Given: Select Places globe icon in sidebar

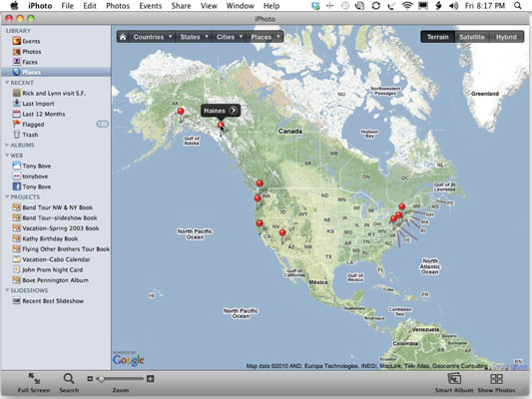Looking at the screenshot, I should pyautogui.click(x=17, y=72).
